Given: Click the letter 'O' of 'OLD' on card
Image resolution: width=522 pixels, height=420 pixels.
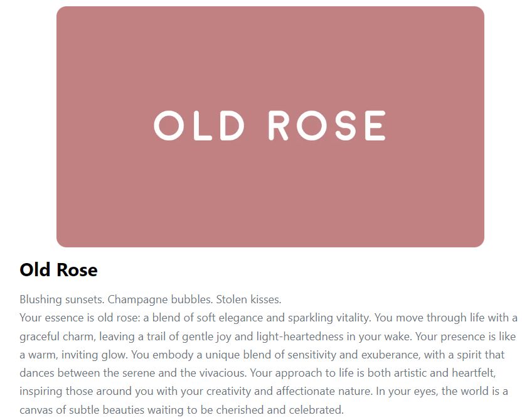Looking at the screenshot, I should coord(169,126).
